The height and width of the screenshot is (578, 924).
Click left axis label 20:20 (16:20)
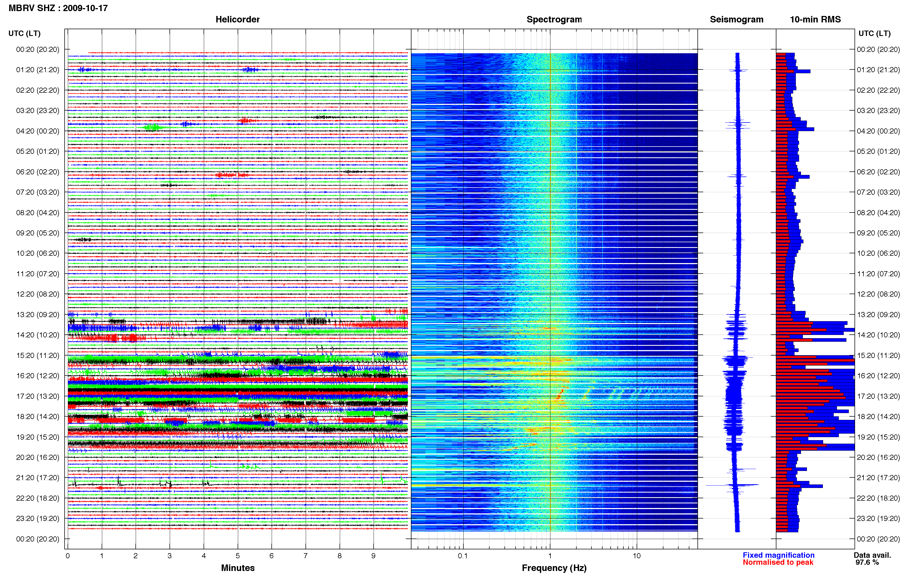(38, 457)
